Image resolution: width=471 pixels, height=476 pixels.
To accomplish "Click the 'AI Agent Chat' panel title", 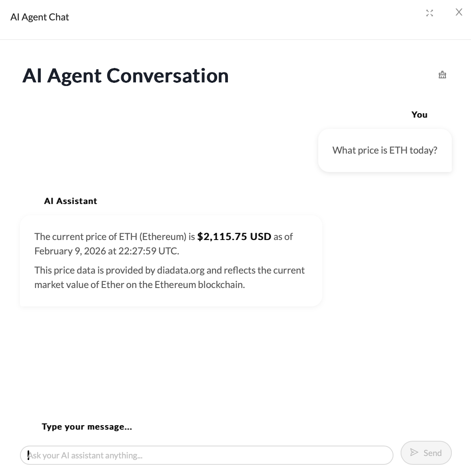I will (x=40, y=17).
